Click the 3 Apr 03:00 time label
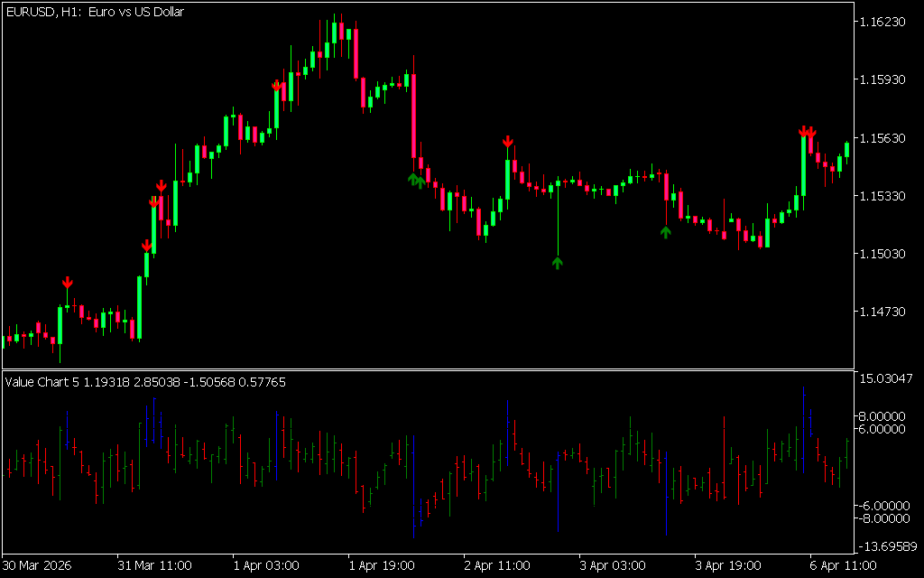 (613, 565)
